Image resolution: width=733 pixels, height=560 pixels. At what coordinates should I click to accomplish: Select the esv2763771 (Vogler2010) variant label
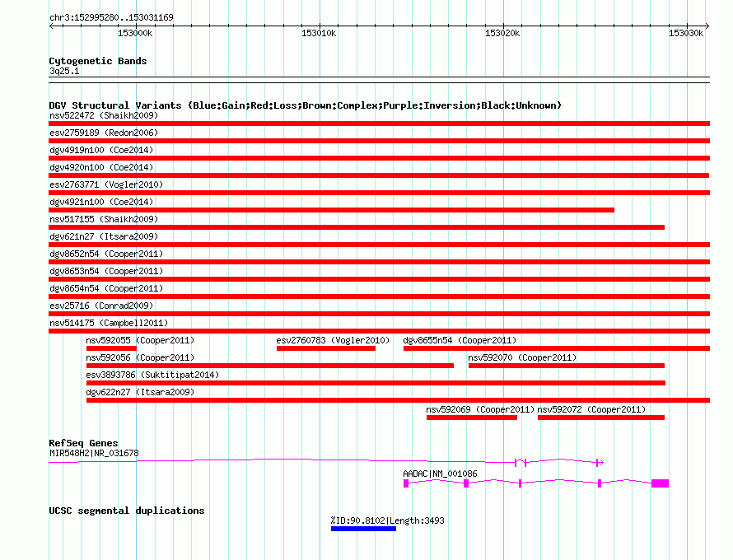[x=106, y=184]
